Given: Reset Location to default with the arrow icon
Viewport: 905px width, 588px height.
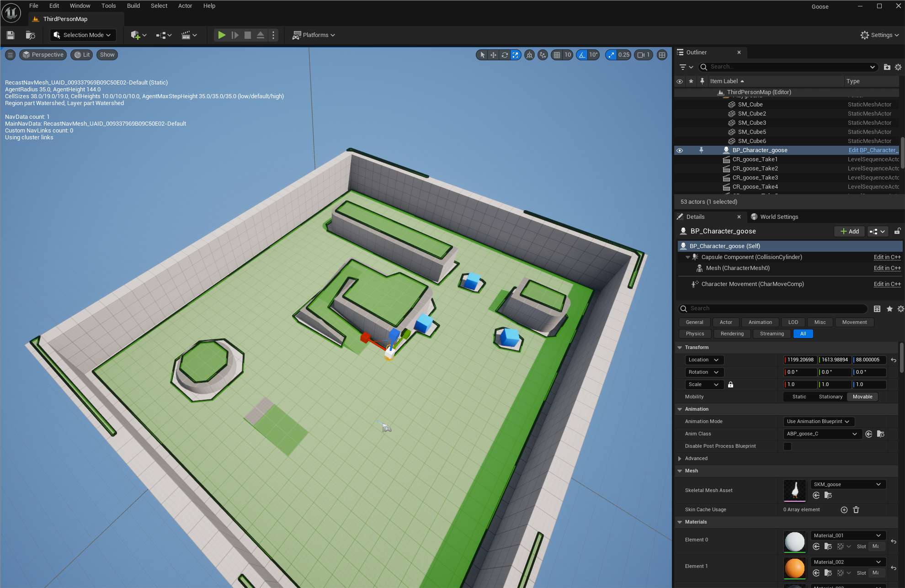Looking at the screenshot, I should click(894, 360).
